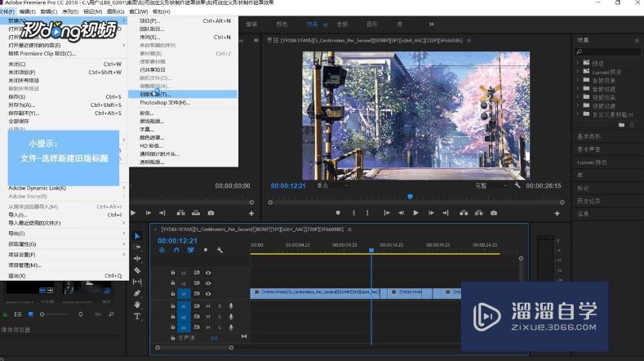
Task: Click the effects panel search field
Action: tap(608, 51)
